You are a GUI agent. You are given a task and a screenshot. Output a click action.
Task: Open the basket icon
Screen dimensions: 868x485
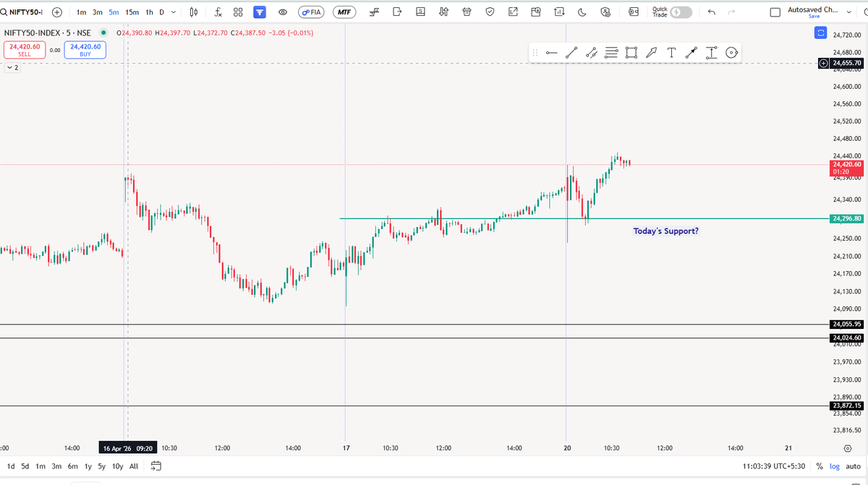pyautogui.click(x=467, y=12)
